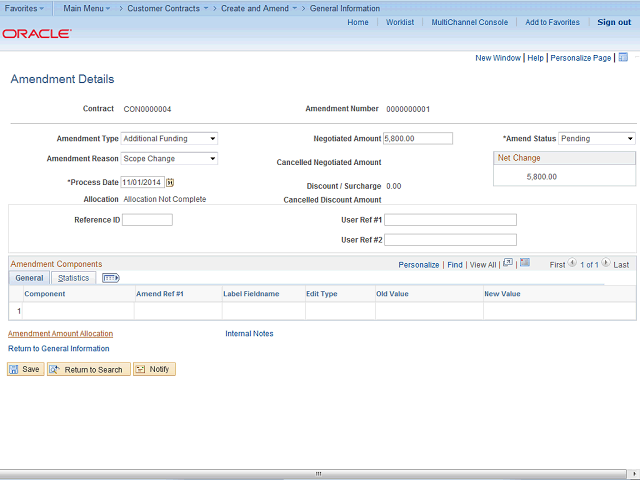640x480 pixels.
Task: Click the amendment number 0000000001
Action: click(x=408, y=109)
